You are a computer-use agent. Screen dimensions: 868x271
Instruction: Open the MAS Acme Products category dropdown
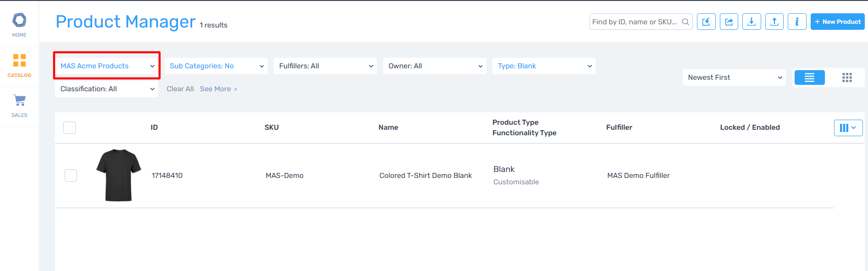coord(107,66)
